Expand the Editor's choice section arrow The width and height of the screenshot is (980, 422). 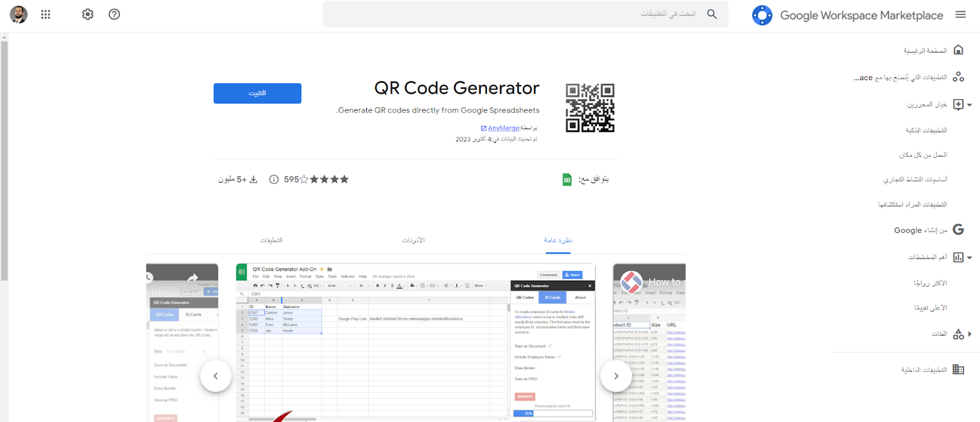pos(970,105)
